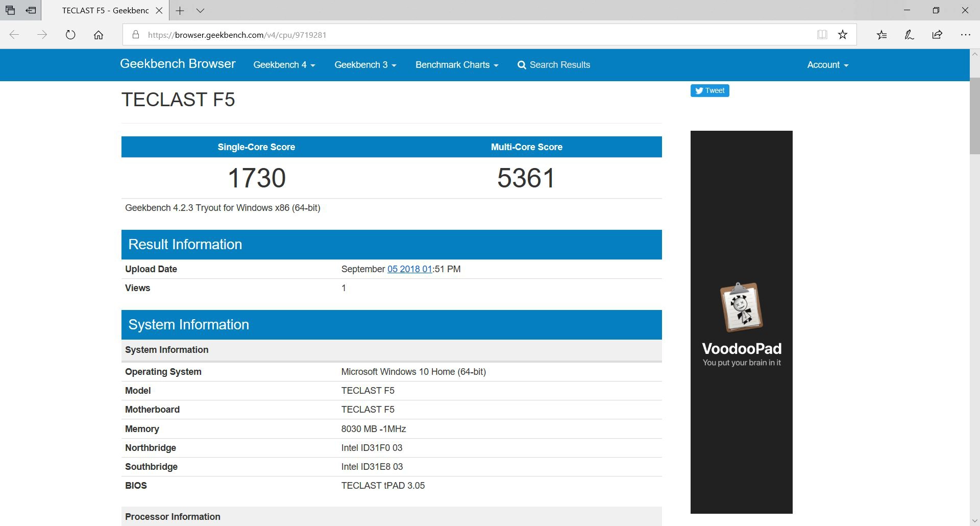The width and height of the screenshot is (980, 526).
Task: Click the 'TECLAST F5' page title
Action: (178, 100)
